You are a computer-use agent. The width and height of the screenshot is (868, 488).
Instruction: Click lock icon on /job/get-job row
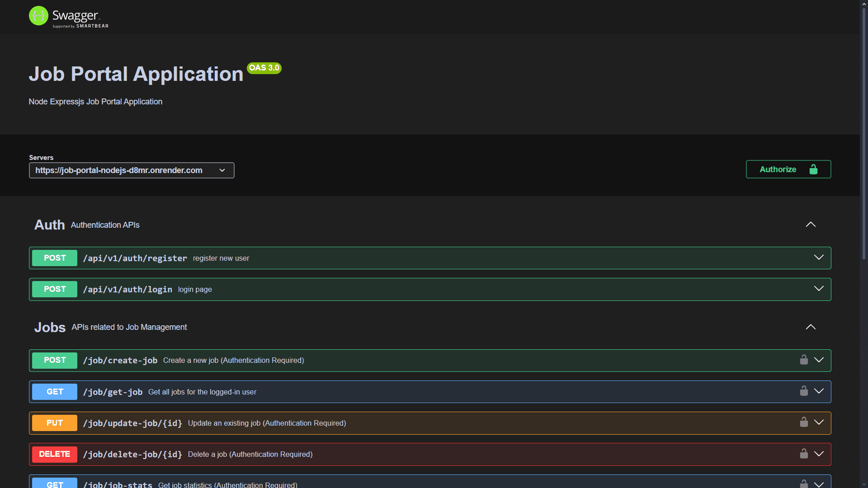804,391
